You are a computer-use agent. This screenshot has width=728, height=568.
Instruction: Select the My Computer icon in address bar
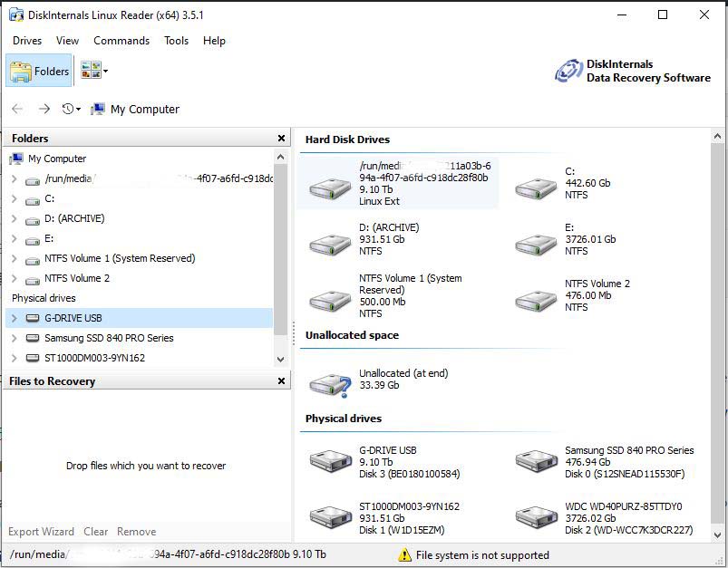coord(98,109)
